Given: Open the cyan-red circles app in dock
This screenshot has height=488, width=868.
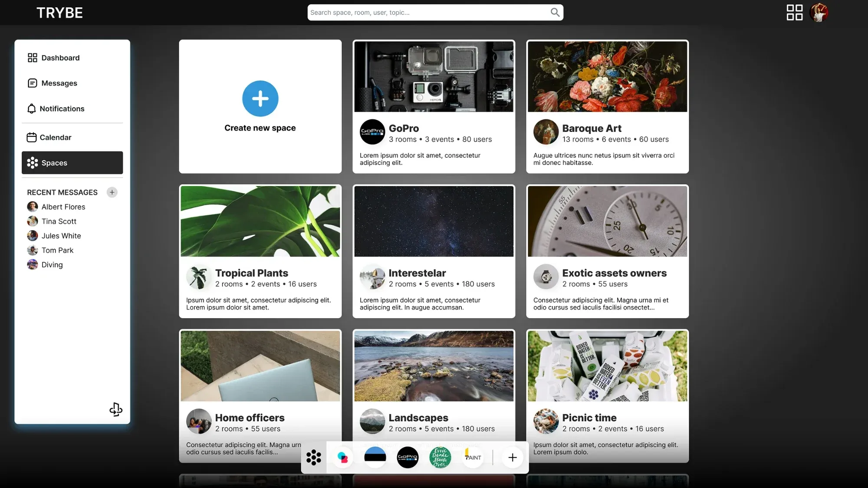Looking at the screenshot, I should [x=342, y=457].
